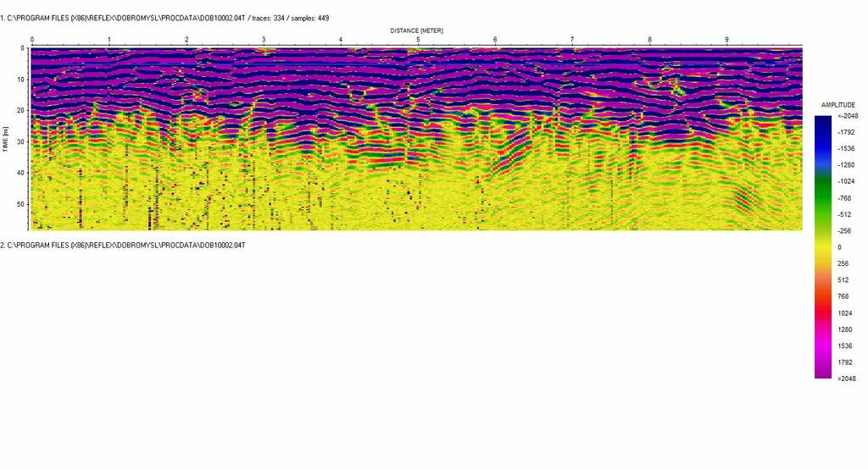Pick yellow band in amplitude color bar
Viewport: 868px width, 470px height.
tap(822, 246)
